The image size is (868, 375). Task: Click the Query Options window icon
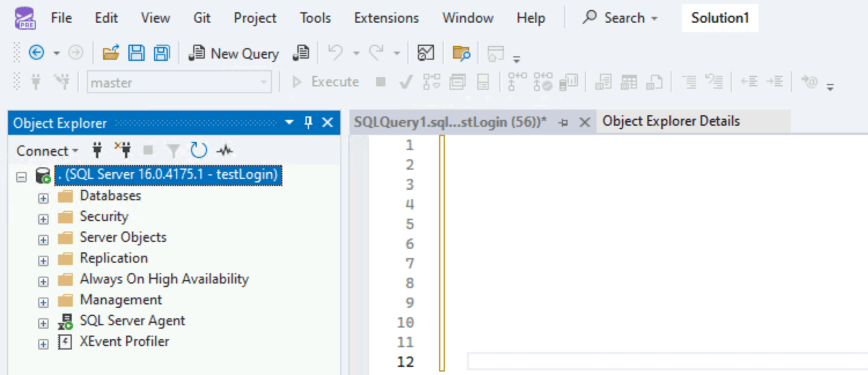pos(458,82)
